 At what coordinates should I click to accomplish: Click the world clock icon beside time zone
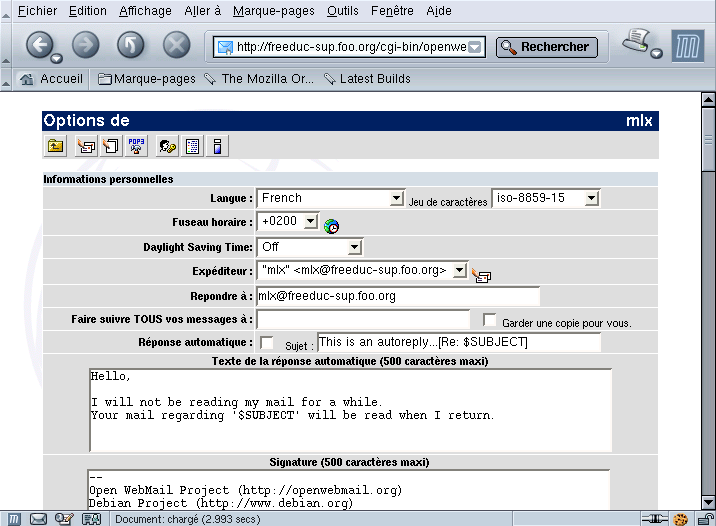[x=331, y=226]
